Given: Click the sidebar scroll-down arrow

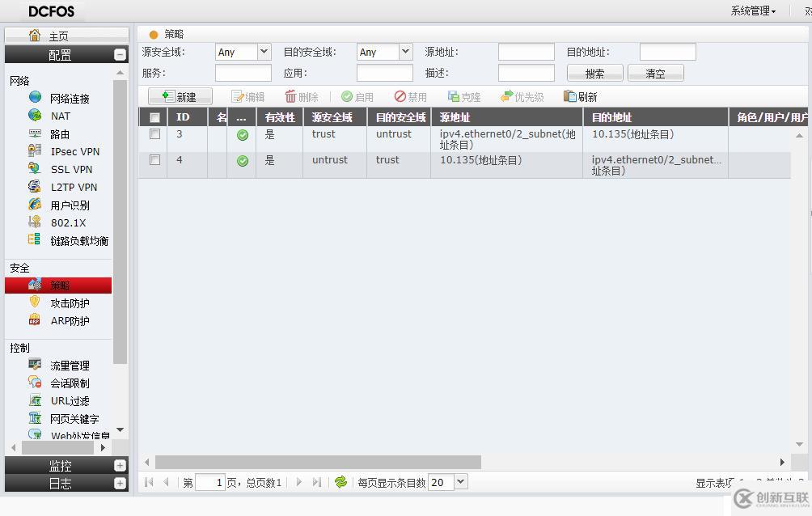Looking at the screenshot, I should (121, 429).
